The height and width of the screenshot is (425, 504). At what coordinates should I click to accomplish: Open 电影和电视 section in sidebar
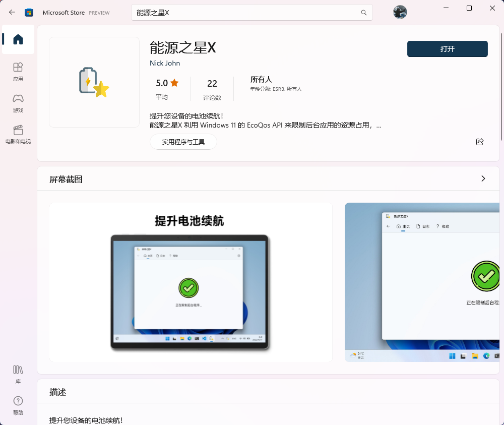18,135
